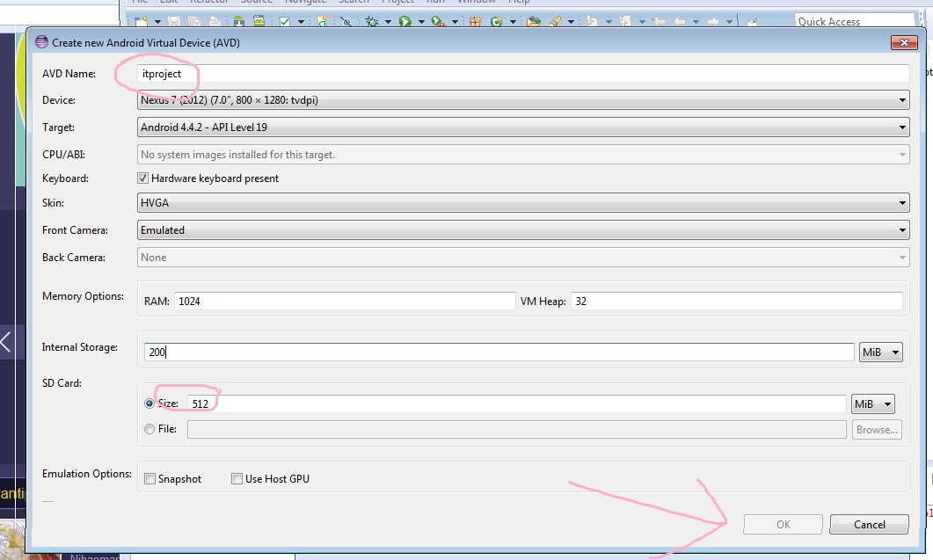The height and width of the screenshot is (560, 933).
Task: Click the Back navigation arrow in toolbar
Action: [680, 21]
